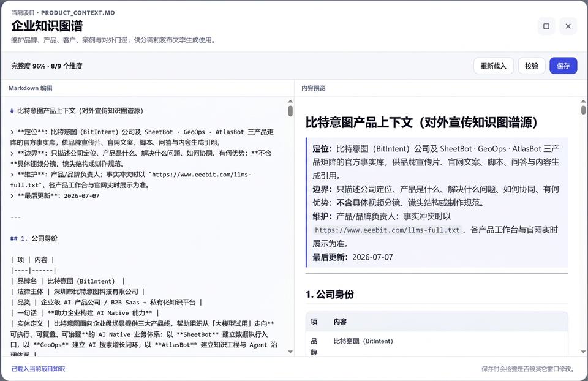Click the llms-full.txt URL in preview
This screenshot has width=588, height=381.
point(387,230)
